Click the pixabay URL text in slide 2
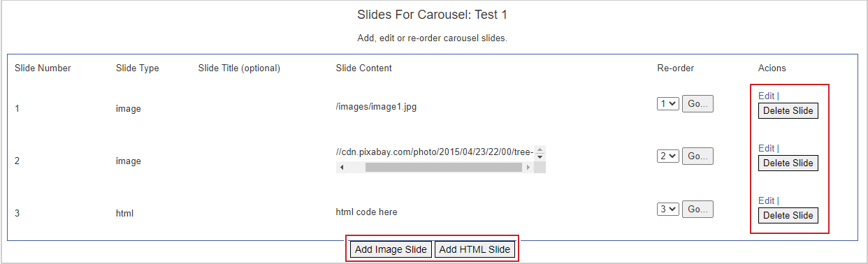The width and height of the screenshot is (868, 264). tap(435, 152)
